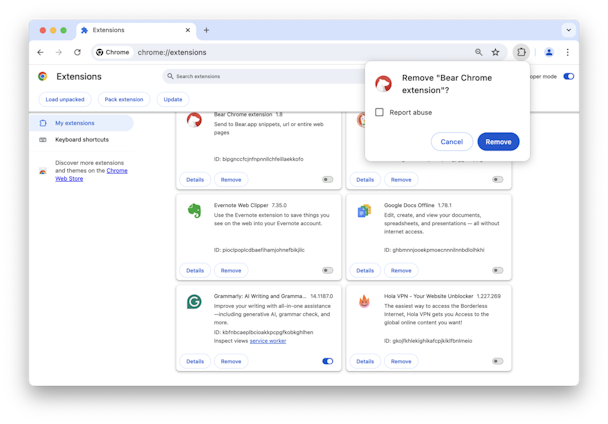608x424 pixels.
Task: Open the Chrome profile avatar
Action: click(549, 52)
